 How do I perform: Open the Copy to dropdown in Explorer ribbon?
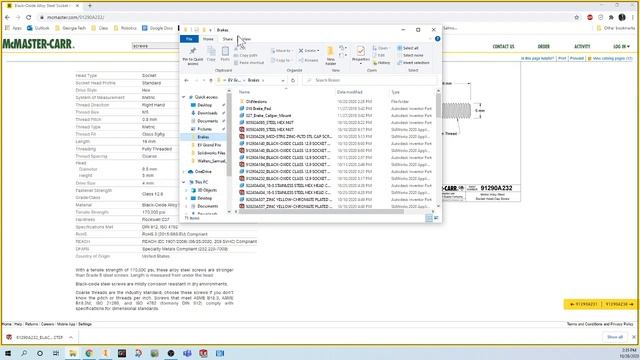tap(281, 60)
